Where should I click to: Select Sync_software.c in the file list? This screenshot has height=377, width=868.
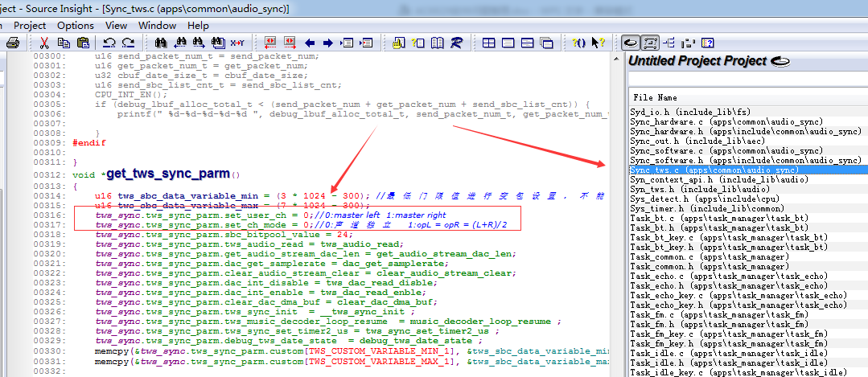point(726,151)
